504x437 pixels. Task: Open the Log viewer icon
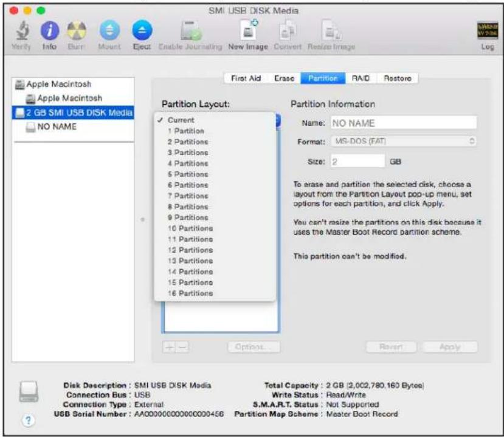488,30
